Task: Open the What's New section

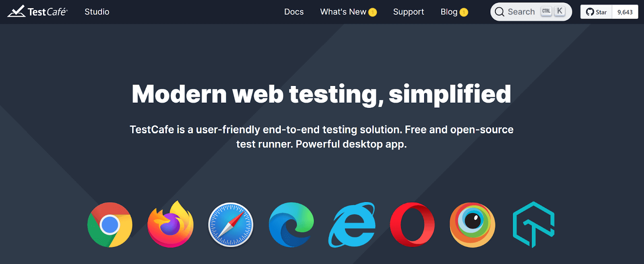Action: point(343,12)
